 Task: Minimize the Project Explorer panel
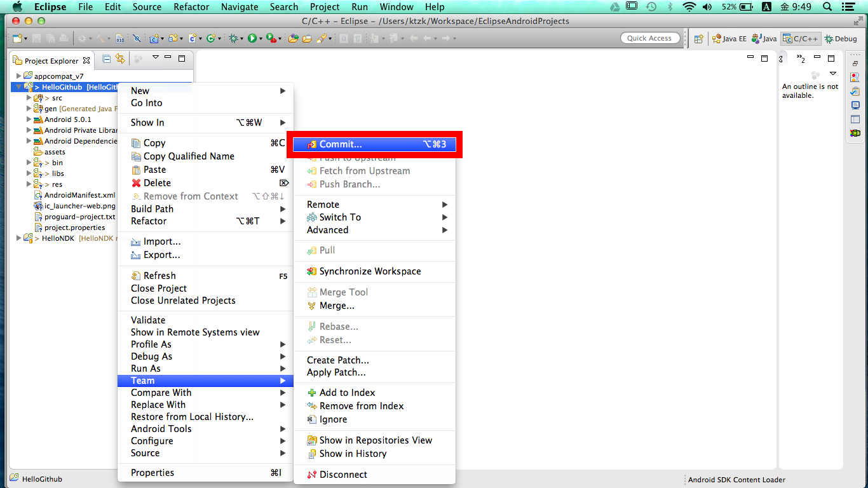click(x=167, y=58)
